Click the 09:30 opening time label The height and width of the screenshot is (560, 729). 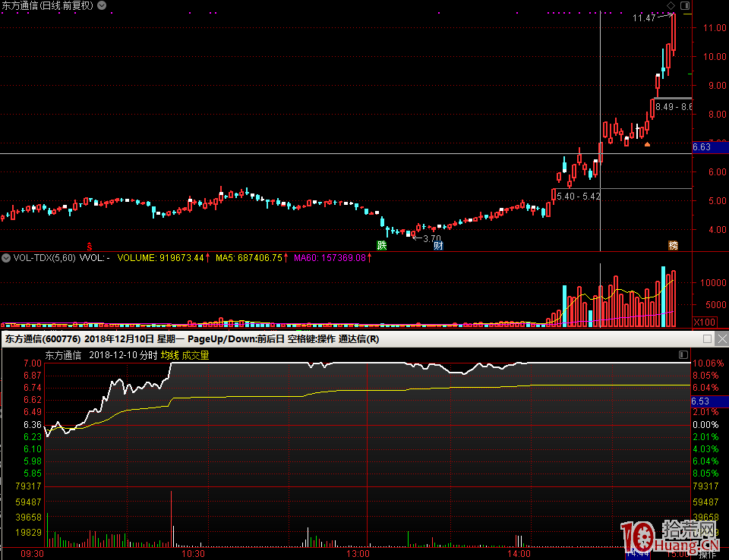[32, 554]
